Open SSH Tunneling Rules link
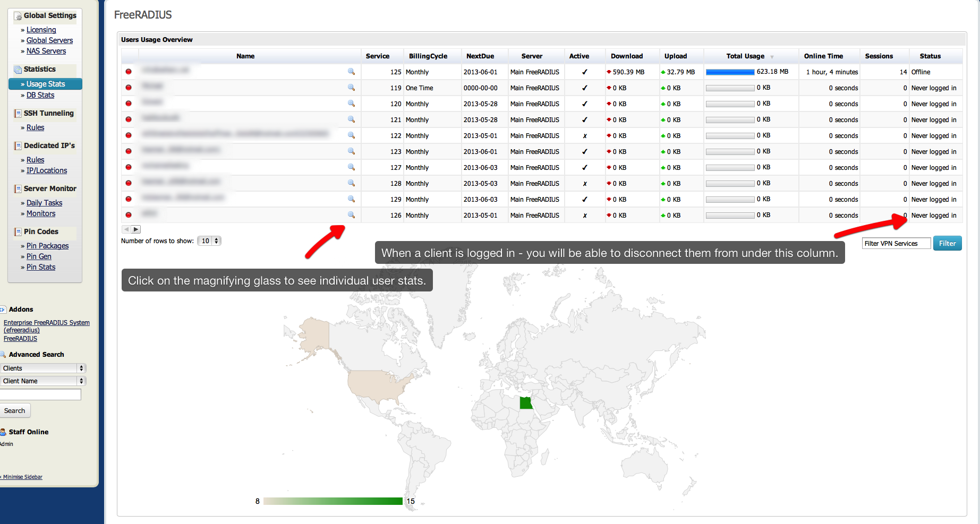This screenshot has width=980, height=524. coord(35,127)
